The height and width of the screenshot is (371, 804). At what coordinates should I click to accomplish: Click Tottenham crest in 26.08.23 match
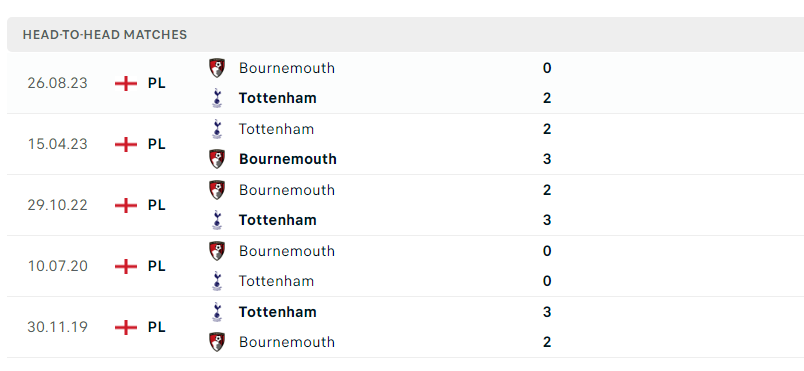pos(217,98)
